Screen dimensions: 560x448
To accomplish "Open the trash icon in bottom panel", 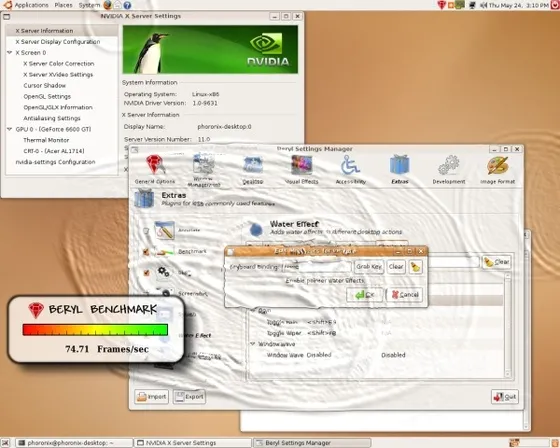I will point(555,443).
